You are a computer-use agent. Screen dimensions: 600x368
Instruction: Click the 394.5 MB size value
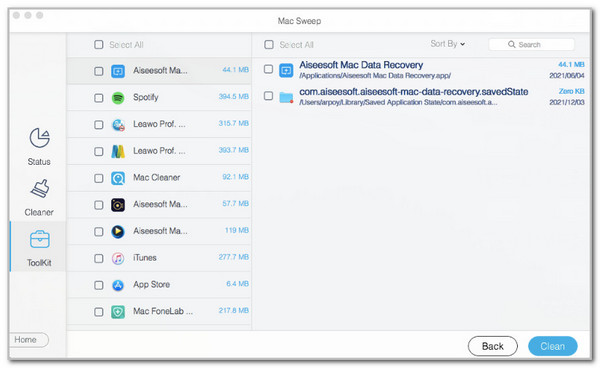coord(233,96)
